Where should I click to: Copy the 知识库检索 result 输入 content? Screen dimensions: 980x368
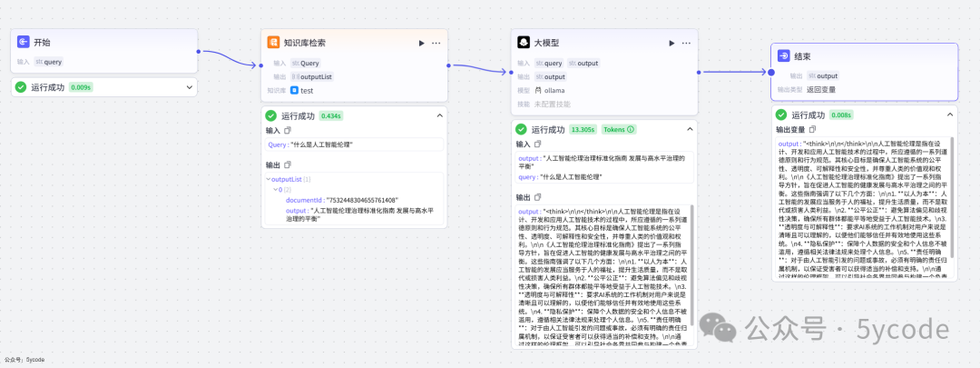(288, 131)
